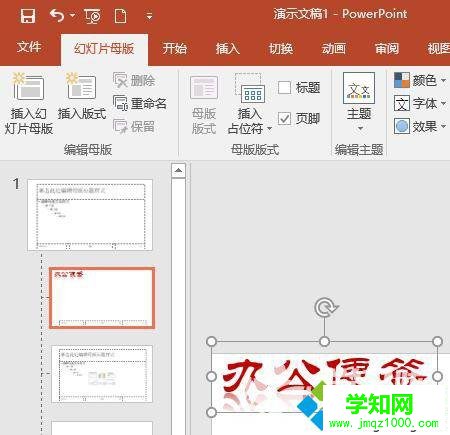Switch to the 插入 tab
Image resolution: width=450 pixels, height=435 pixels.
pyautogui.click(x=228, y=49)
